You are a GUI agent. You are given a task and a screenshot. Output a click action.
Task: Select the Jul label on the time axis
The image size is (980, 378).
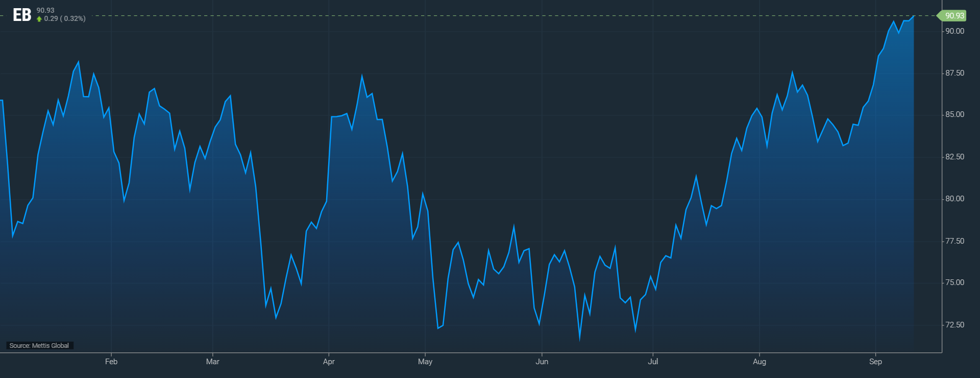click(653, 362)
